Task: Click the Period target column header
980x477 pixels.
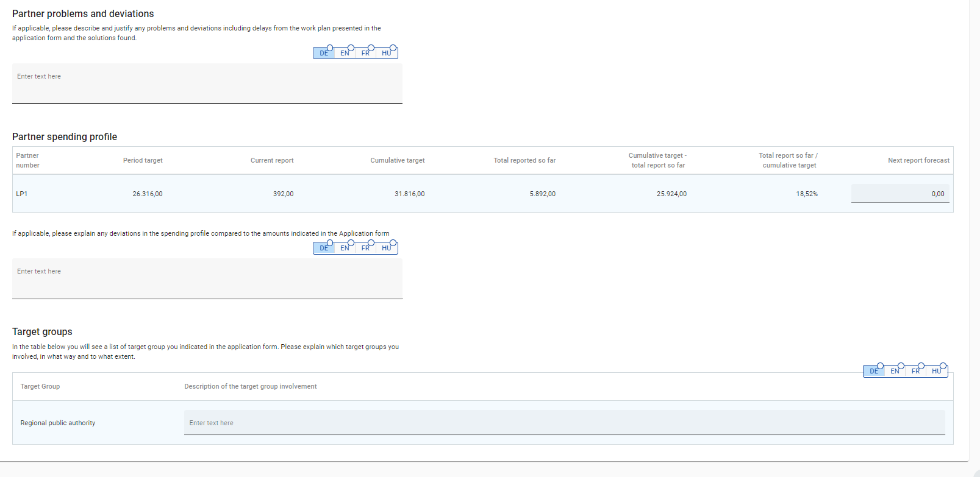Action: click(143, 160)
